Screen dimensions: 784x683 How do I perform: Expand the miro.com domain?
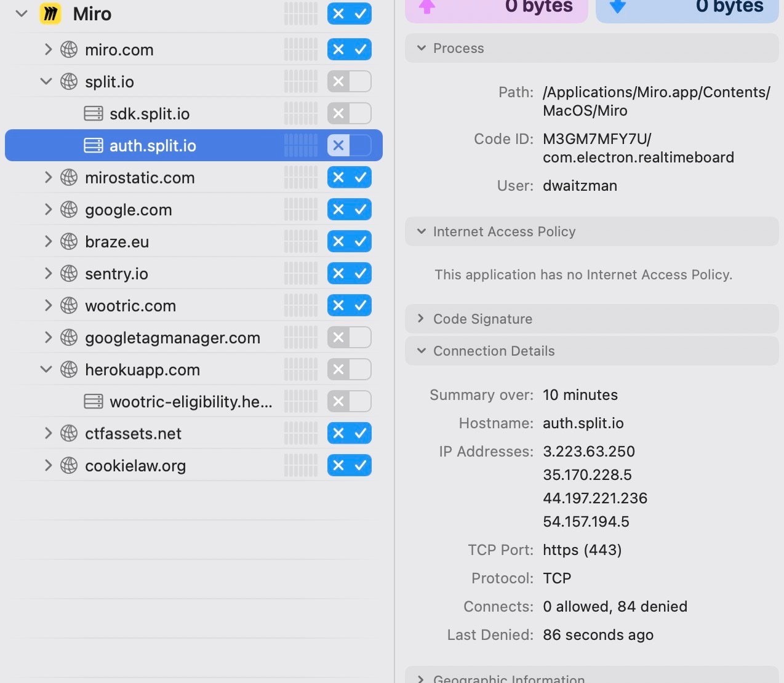[48, 49]
